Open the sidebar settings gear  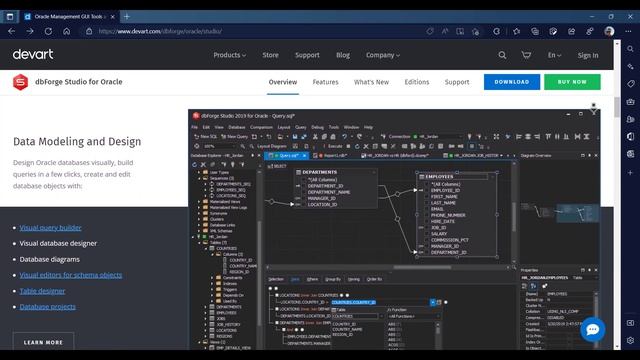point(631,340)
